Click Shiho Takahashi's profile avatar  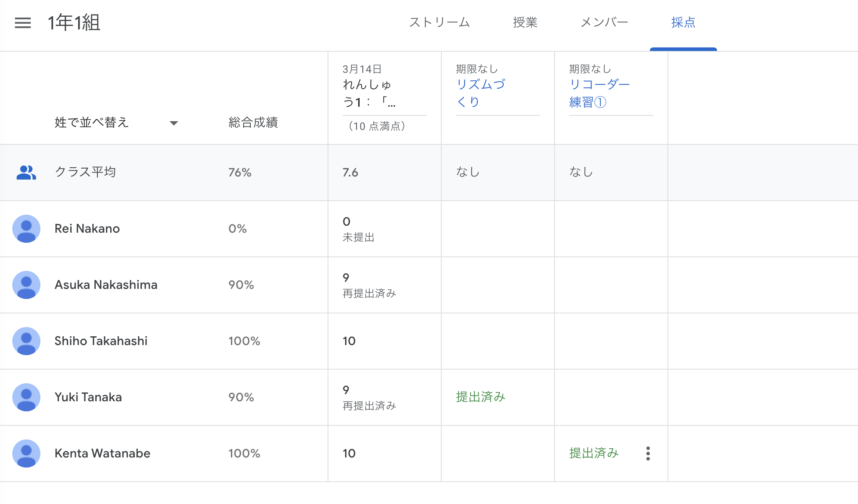(x=26, y=341)
